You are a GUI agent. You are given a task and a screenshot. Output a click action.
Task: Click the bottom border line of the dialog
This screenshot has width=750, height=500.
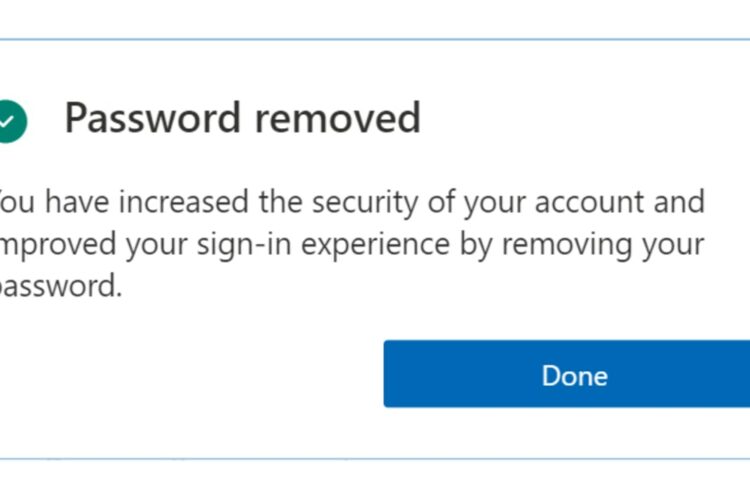[375, 459]
